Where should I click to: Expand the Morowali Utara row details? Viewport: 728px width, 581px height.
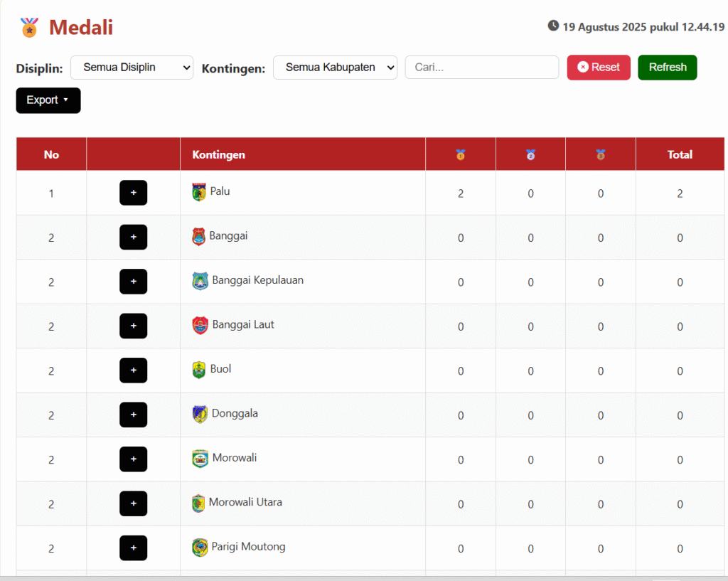pyautogui.click(x=133, y=503)
